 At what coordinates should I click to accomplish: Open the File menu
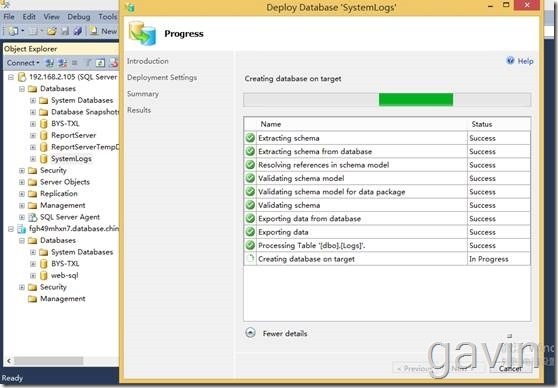(x=9, y=17)
